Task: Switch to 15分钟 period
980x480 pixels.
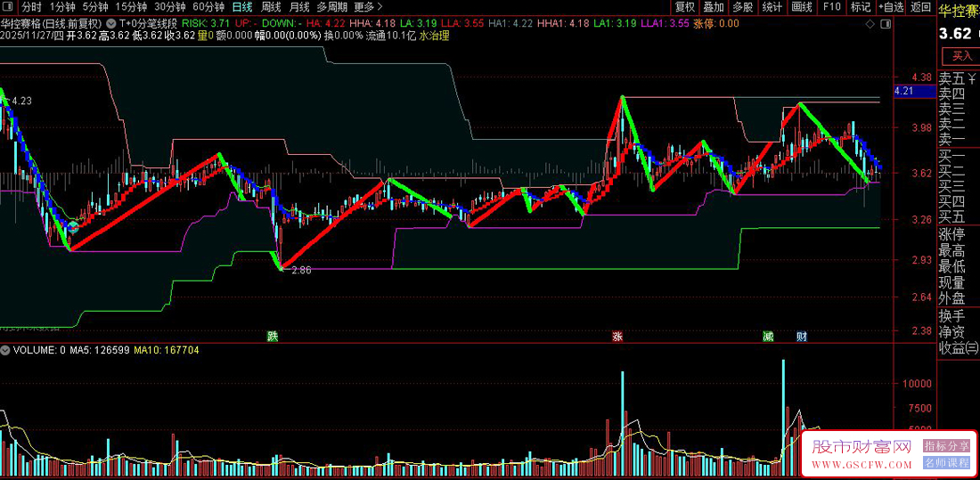Action: click(131, 7)
